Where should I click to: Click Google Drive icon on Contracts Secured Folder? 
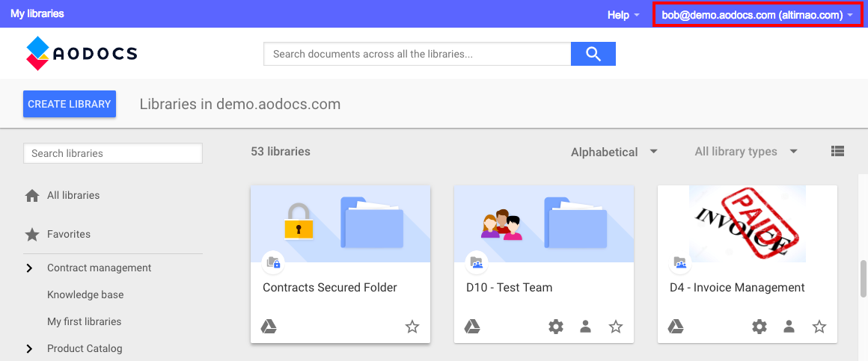269,327
